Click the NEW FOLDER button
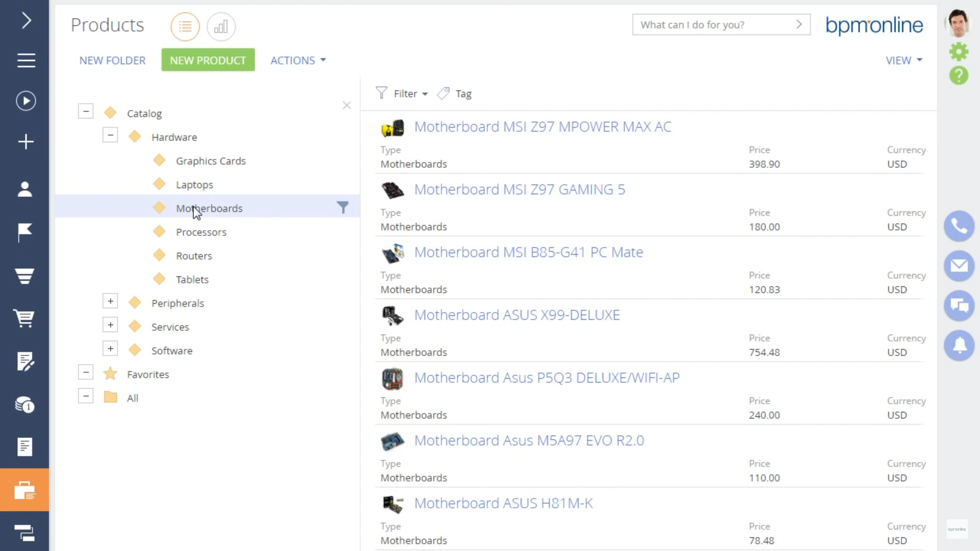This screenshot has height=551, width=980. (112, 60)
